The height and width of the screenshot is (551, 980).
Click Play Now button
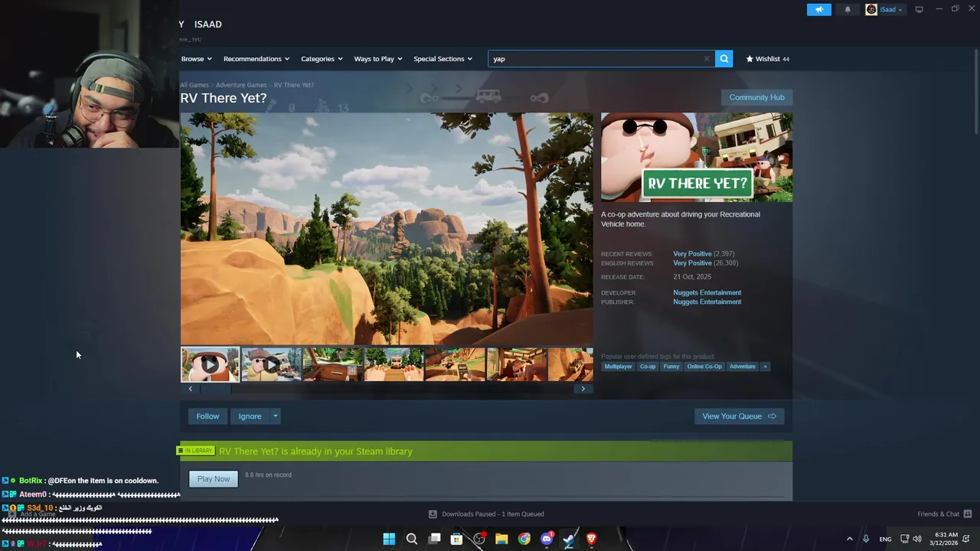point(214,479)
